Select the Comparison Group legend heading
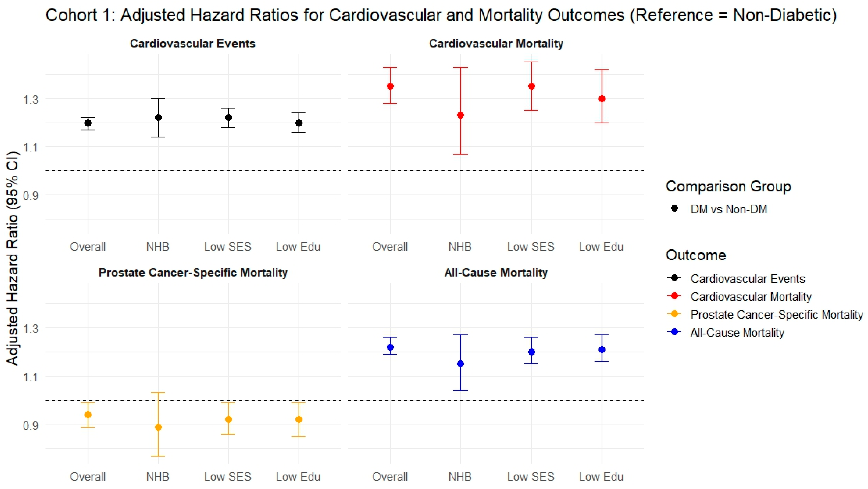The image size is (868, 489). coord(728,186)
